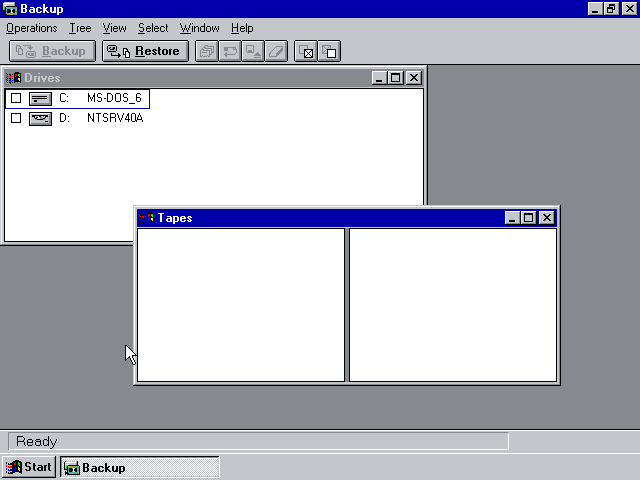640x480 pixels.
Task: Open the Start menu
Action: (29, 467)
